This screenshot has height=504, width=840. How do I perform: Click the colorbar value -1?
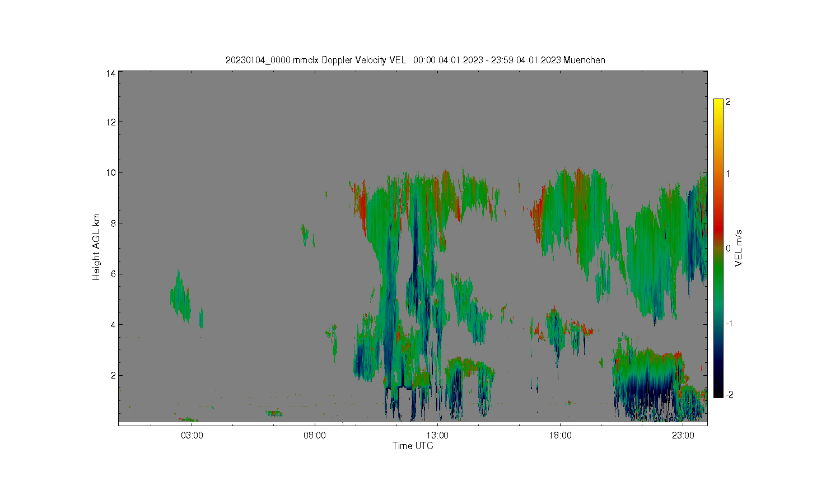pos(729,324)
